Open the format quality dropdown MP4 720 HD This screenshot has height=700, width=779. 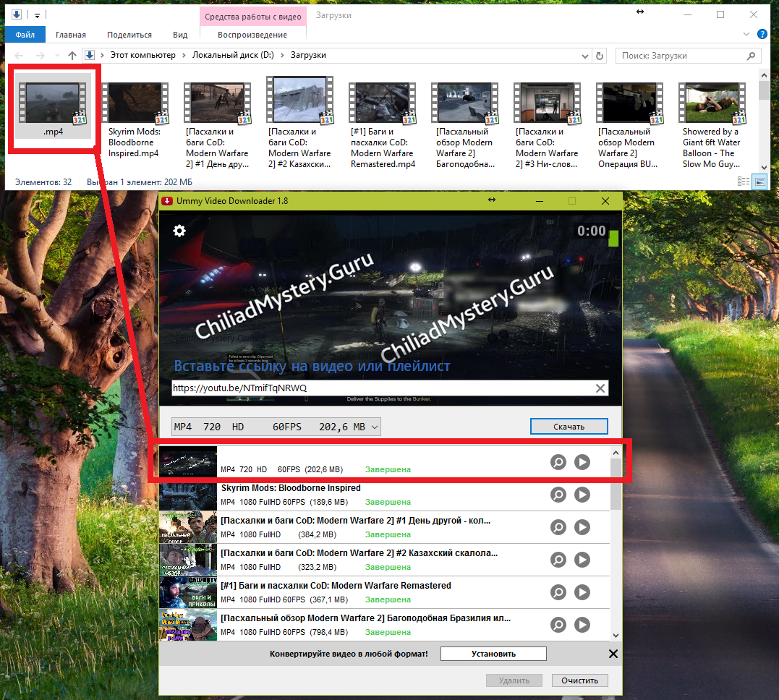coord(276,427)
